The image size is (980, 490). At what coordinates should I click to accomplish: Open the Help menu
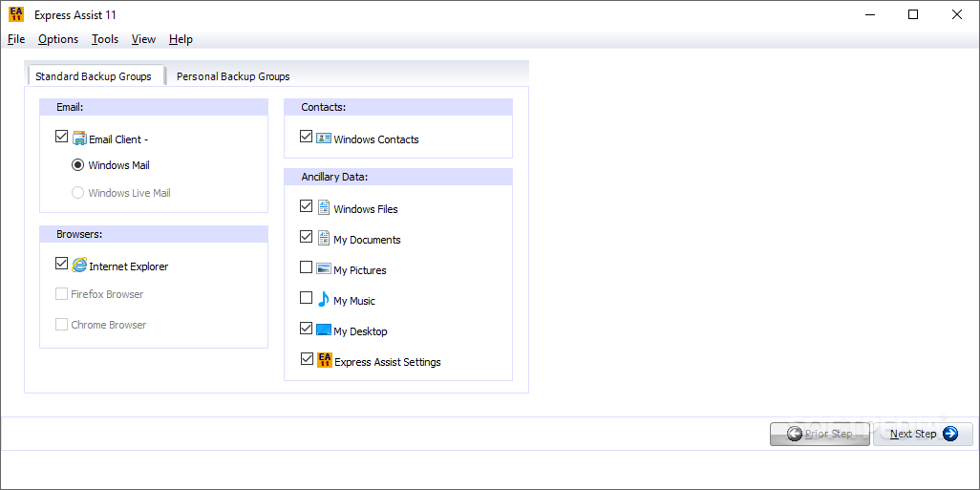(181, 39)
